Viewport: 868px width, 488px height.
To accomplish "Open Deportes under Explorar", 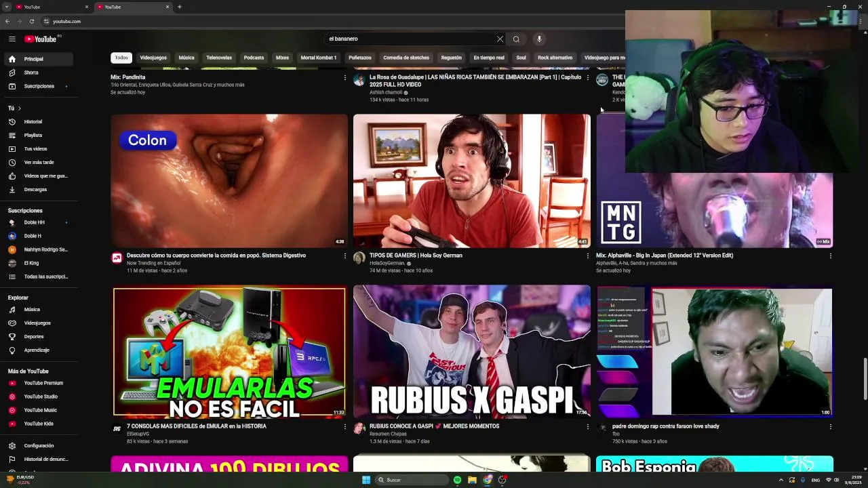I will click(39, 336).
